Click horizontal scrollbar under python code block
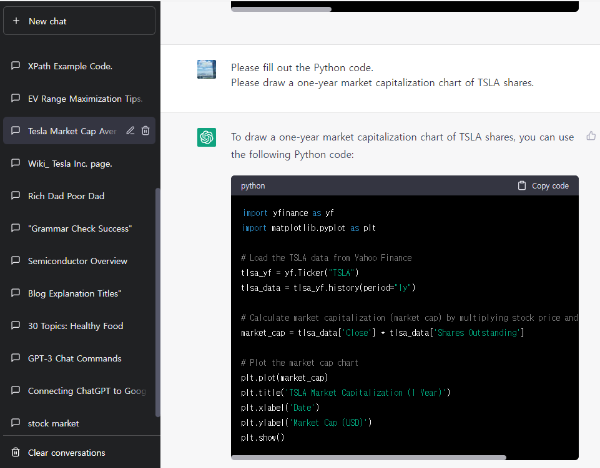600x468 pixels. coord(368,457)
